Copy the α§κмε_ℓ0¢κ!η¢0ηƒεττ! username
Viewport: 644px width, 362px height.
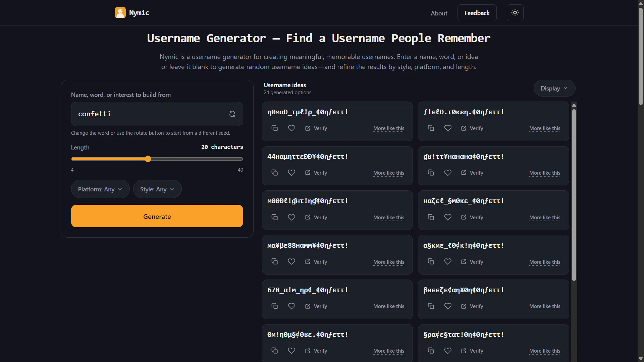click(431, 262)
